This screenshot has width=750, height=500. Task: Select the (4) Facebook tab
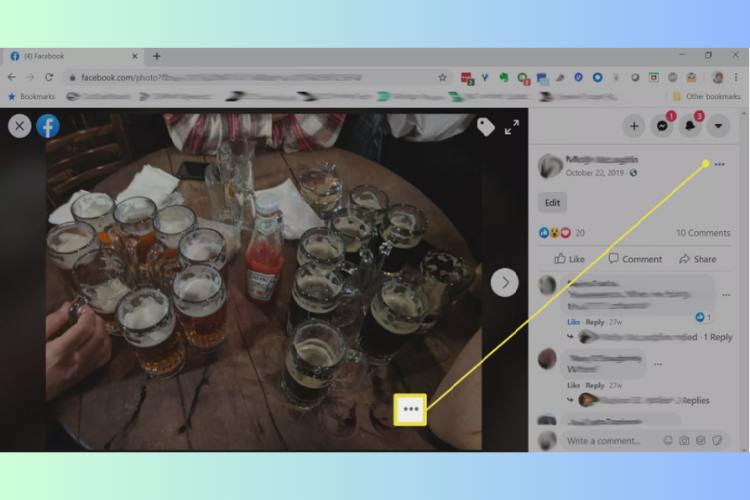coord(72,56)
